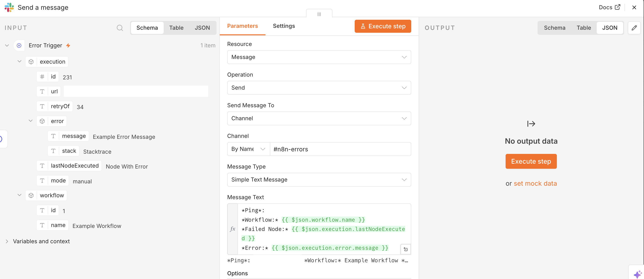644x279 pixels.
Task: Switch Output view to Schema
Action: click(554, 28)
